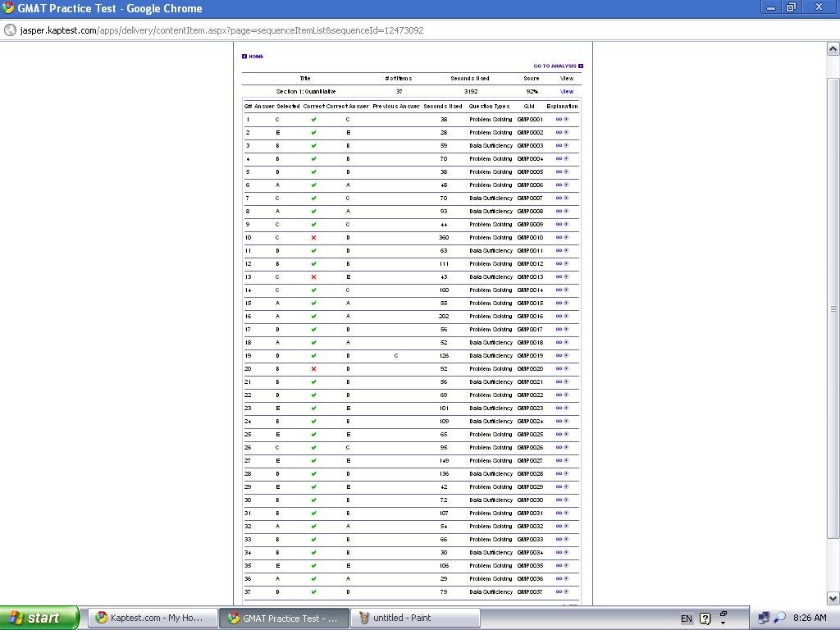Click the HOME link
Image resolution: width=840 pixels, height=630 pixels.
[x=253, y=57]
